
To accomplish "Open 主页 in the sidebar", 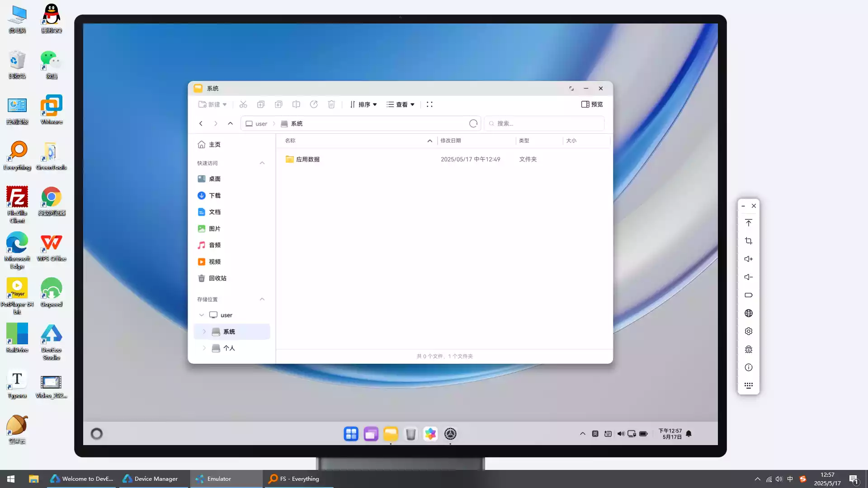I will 231,145.
